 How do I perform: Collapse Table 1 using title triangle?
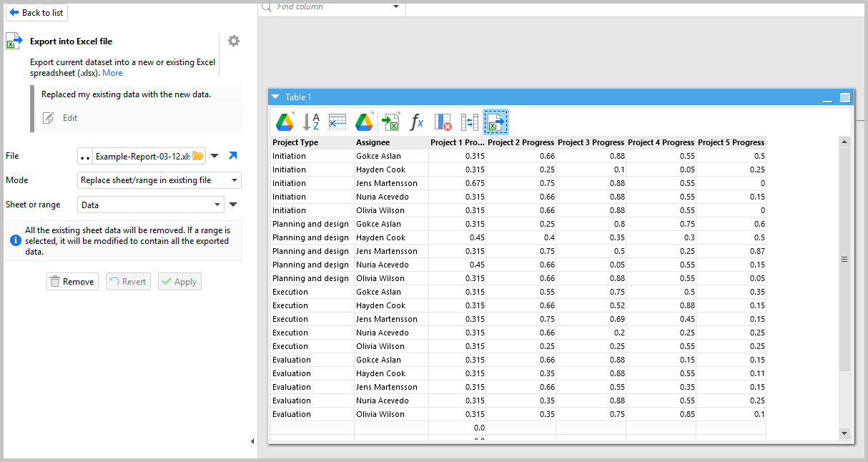(x=275, y=97)
